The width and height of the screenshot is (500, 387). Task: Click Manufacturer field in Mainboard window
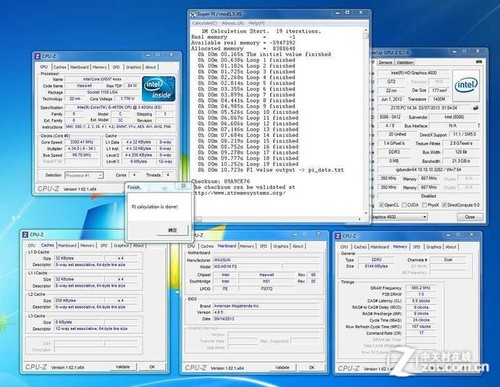266,260
